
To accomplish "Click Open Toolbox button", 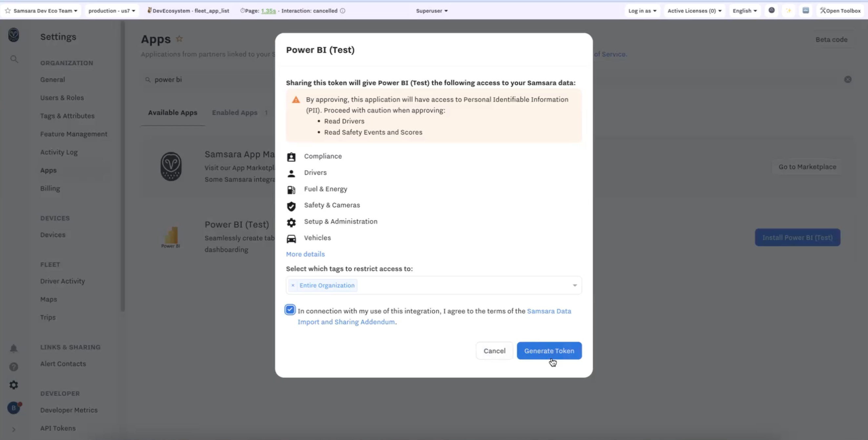I will (x=840, y=11).
